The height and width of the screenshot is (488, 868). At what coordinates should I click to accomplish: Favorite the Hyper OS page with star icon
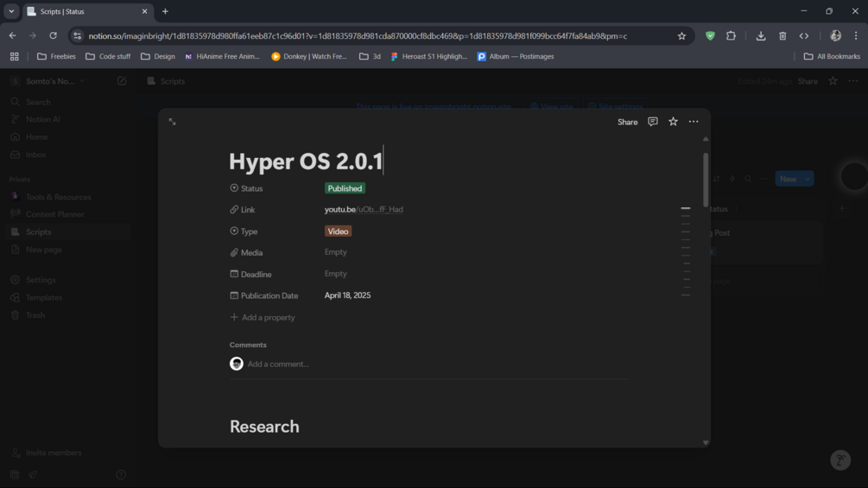(x=673, y=122)
